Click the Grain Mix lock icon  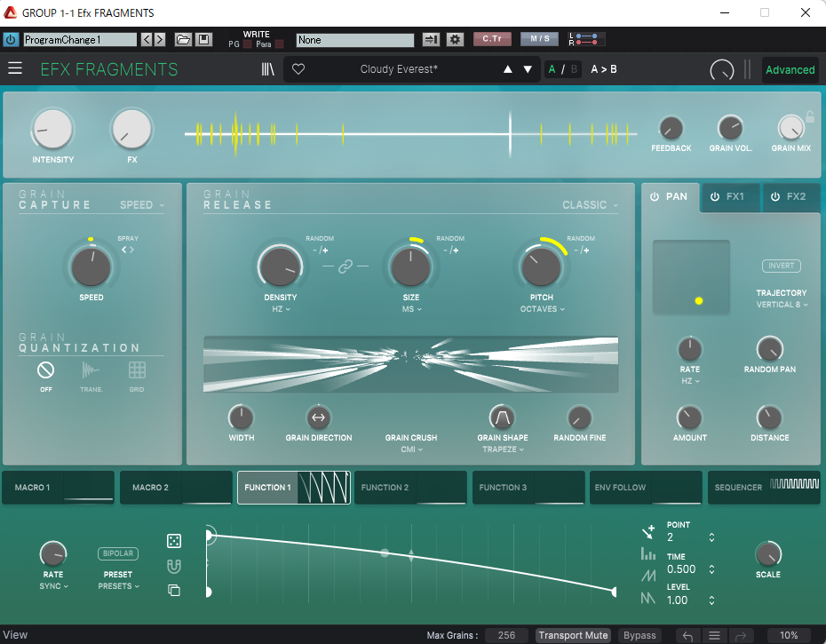click(810, 116)
